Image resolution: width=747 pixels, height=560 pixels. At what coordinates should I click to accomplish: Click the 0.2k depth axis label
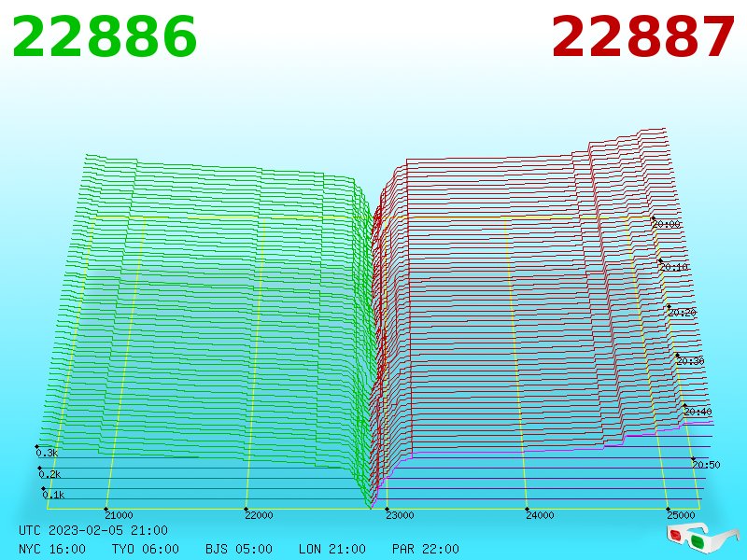point(50,474)
